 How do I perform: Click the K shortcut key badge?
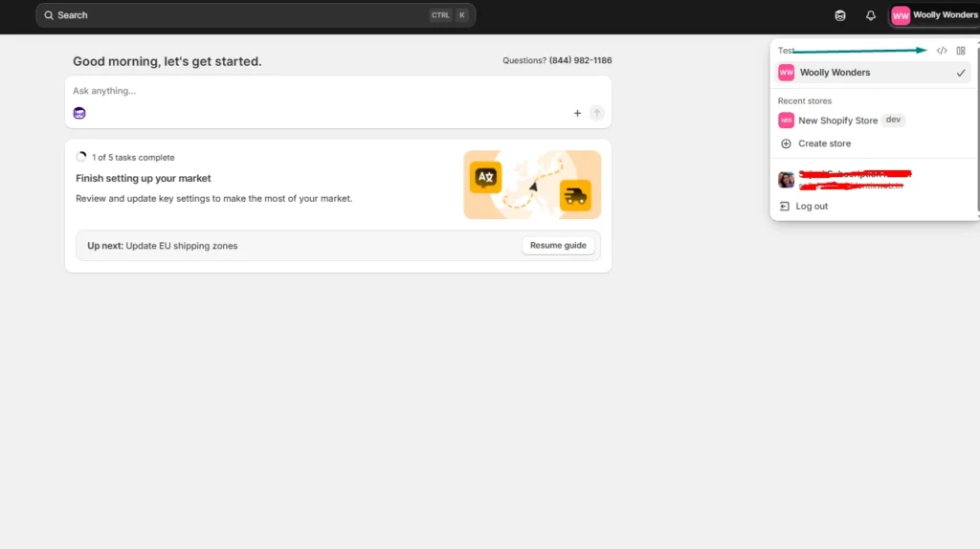[x=462, y=15]
